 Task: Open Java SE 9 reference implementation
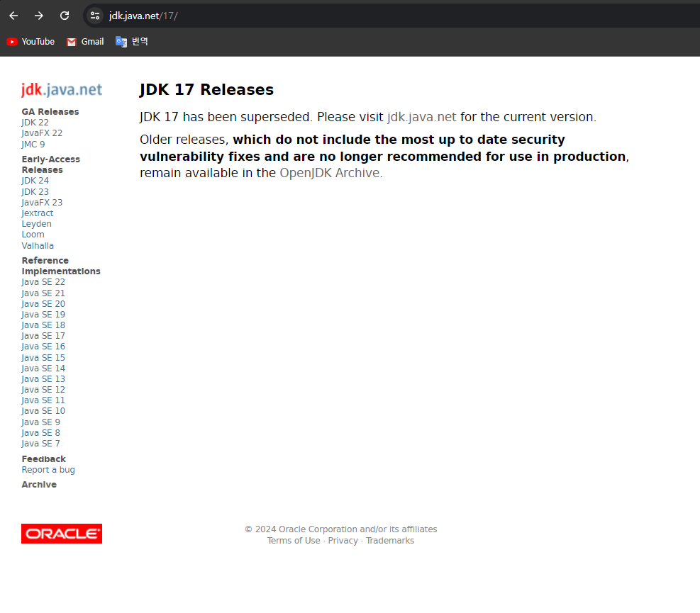tap(40, 422)
